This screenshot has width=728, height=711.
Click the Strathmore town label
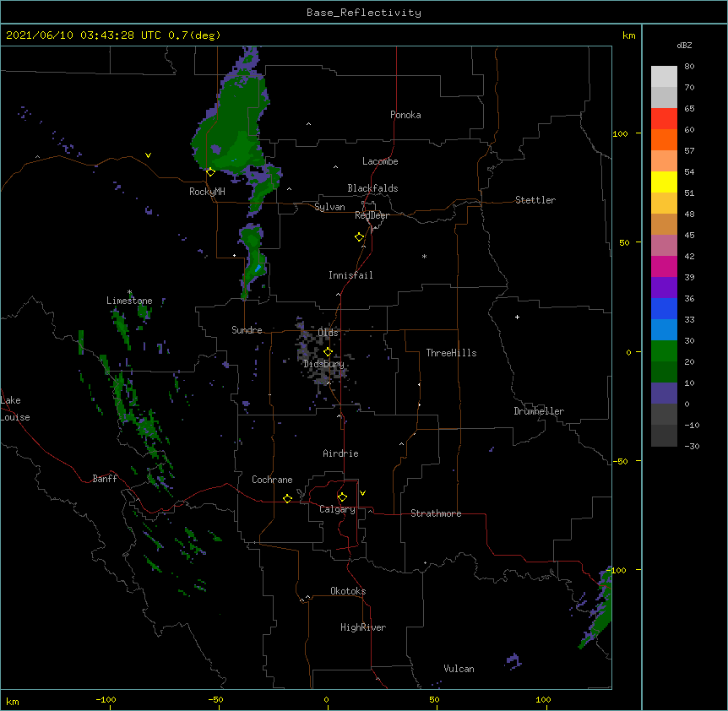pyautogui.click(x=436, y=513)
